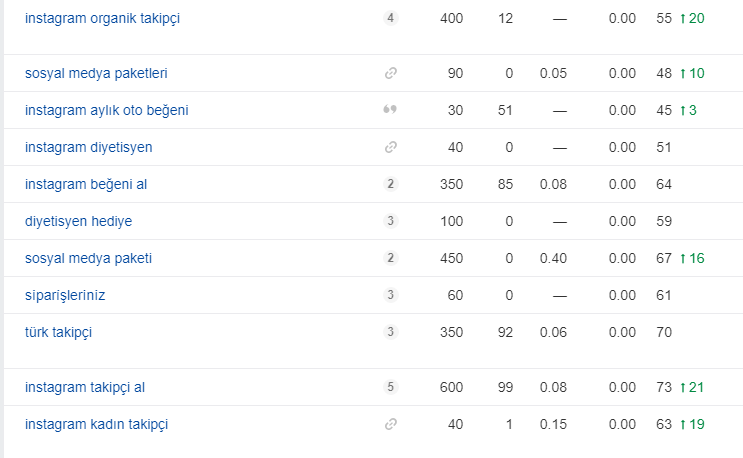Click the quote icon for instagram aylık oto beğeni
This screenshot has height=458, width=743.
[x=390, y=110]
